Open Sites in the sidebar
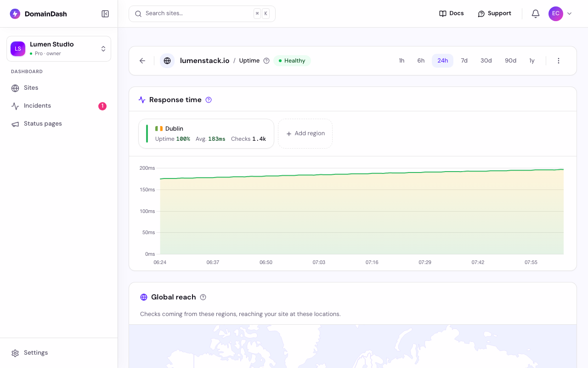This screenshot has width=588, height=368. (x=59, y=88)
